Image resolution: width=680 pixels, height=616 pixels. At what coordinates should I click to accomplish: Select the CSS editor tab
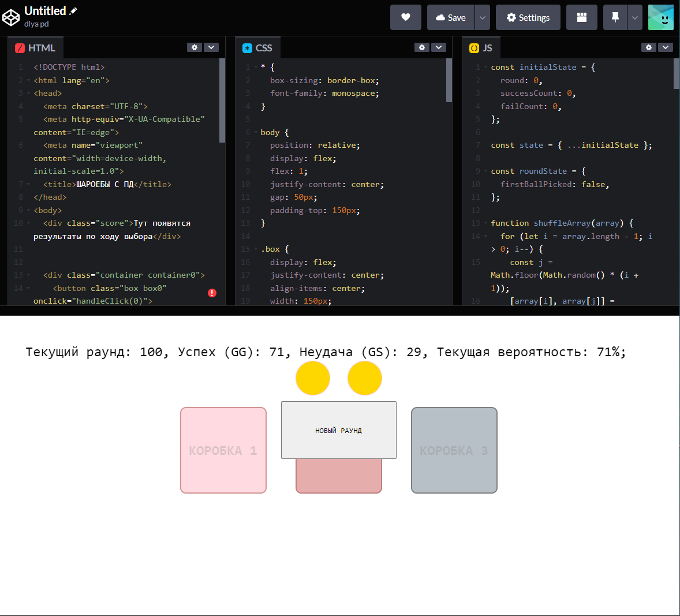click(257, 48)
